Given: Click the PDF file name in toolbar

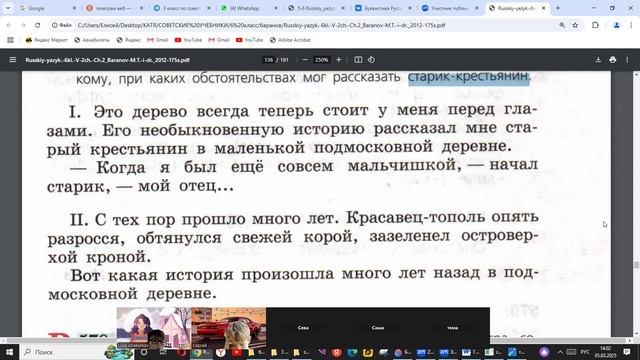Looking at the screenshot, I should pos(107,60).
